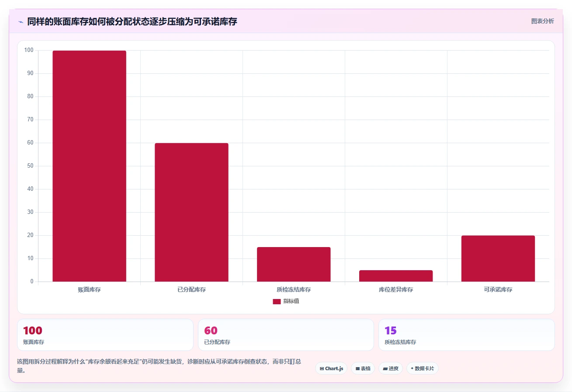Click the icon inside the Chart.js chip

coord(322,369)
